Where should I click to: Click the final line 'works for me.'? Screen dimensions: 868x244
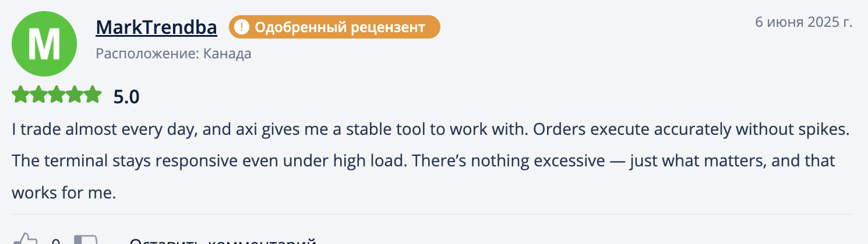click(x=64, y=192)
